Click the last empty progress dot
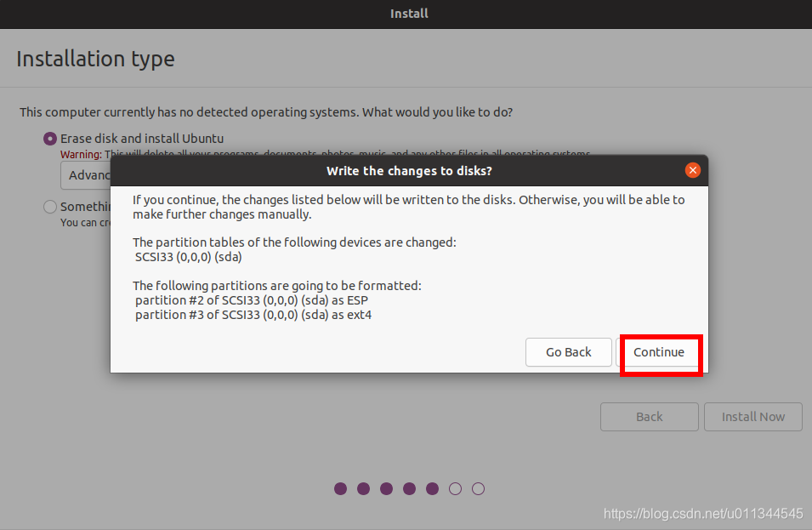Screen dimensions: 812x530 click(478, 488)
